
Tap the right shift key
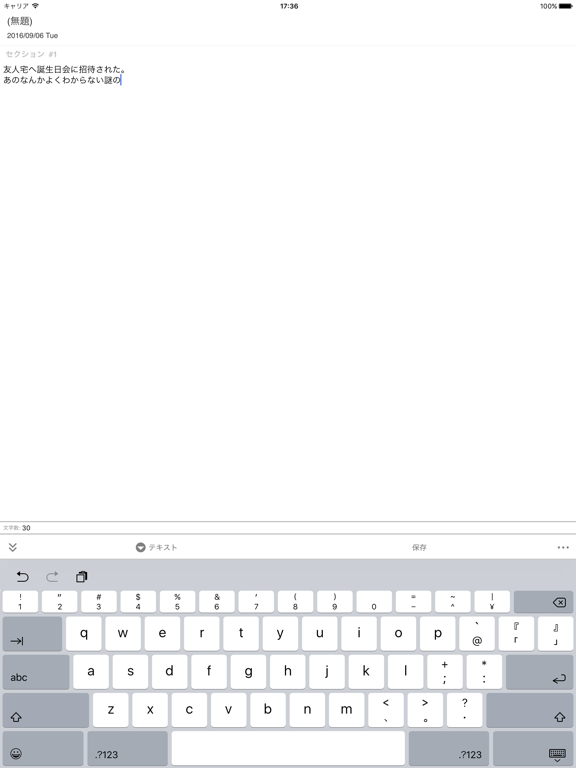coord(530,710)
